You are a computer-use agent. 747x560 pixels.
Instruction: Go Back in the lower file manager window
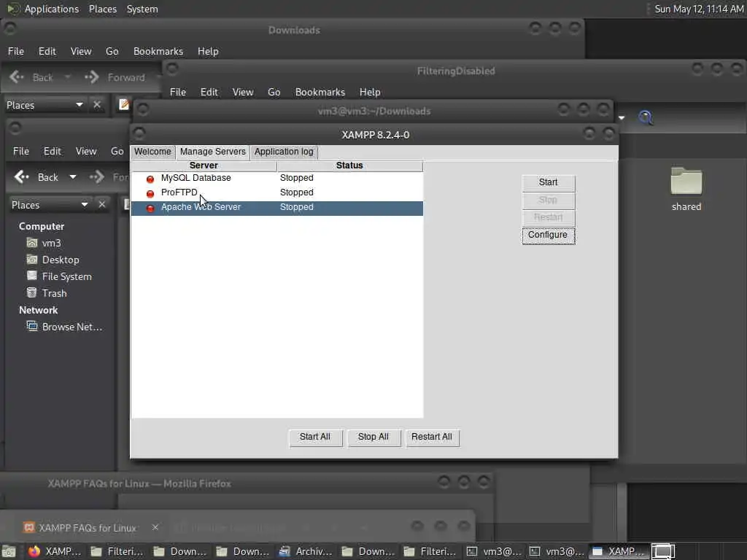point(36,177)
